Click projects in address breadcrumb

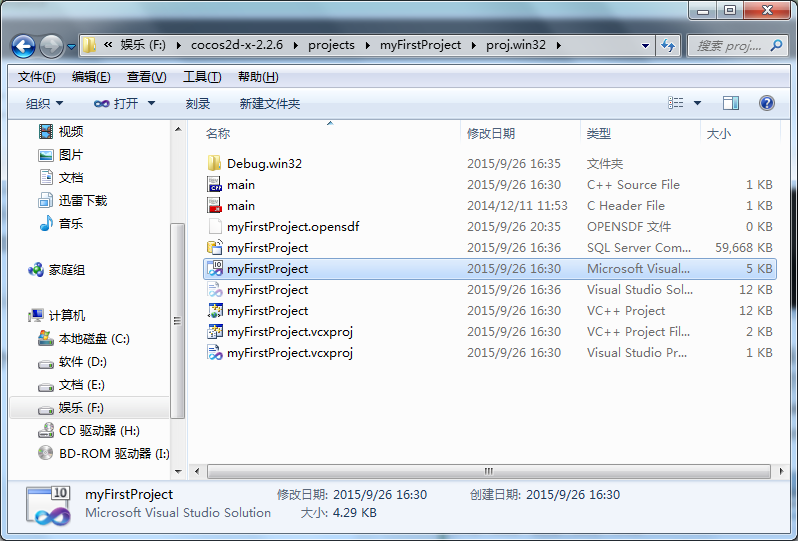point(331,45)
